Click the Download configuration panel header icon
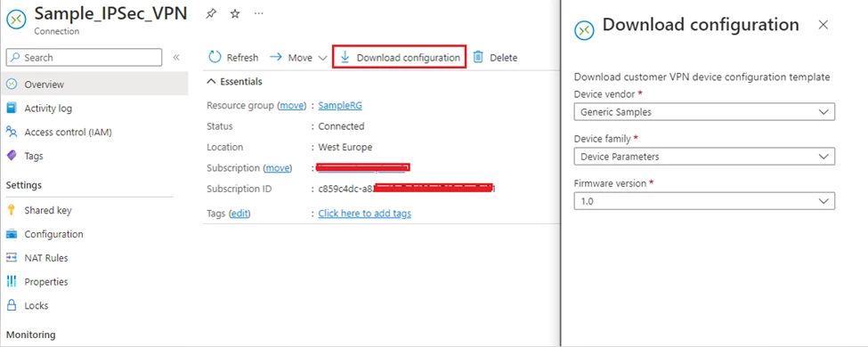Screen dimensions: 868x347 coord(585,29)
